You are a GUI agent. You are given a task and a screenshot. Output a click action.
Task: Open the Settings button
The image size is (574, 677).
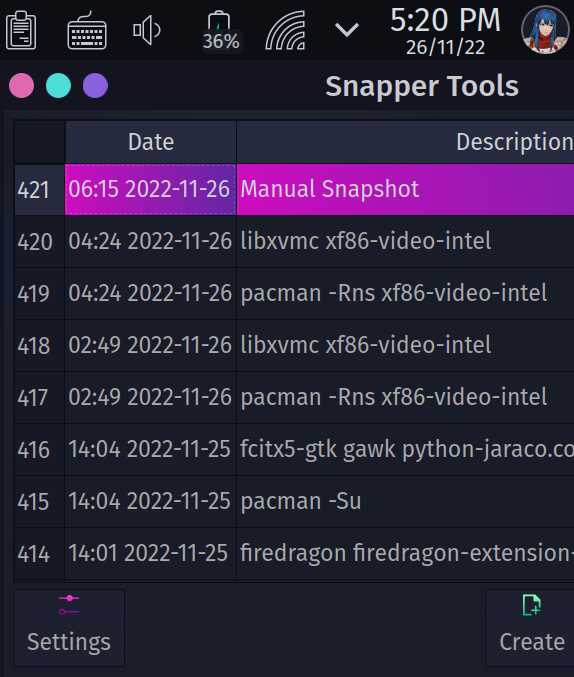pyautogui.click(x=69, y=627)
